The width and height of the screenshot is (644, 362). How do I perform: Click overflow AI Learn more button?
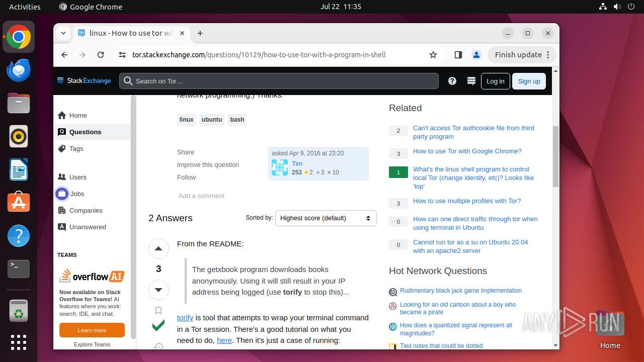pyautogui.click(x=92, y=330)
